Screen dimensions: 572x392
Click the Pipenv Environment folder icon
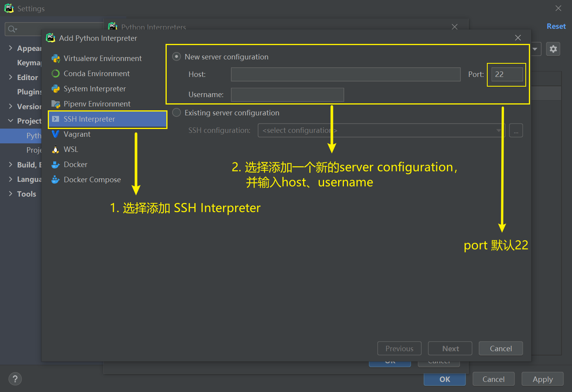click(x=56, y=104)
